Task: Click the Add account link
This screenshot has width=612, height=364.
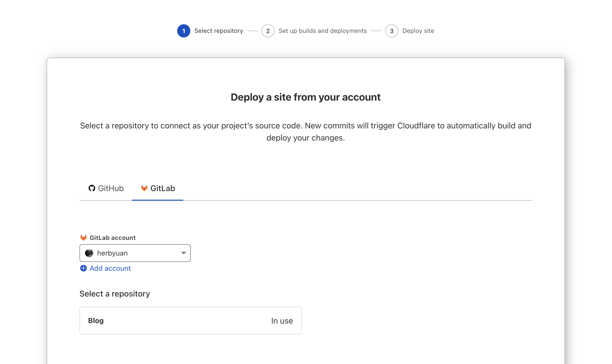Action: click(x=110, y=268)
